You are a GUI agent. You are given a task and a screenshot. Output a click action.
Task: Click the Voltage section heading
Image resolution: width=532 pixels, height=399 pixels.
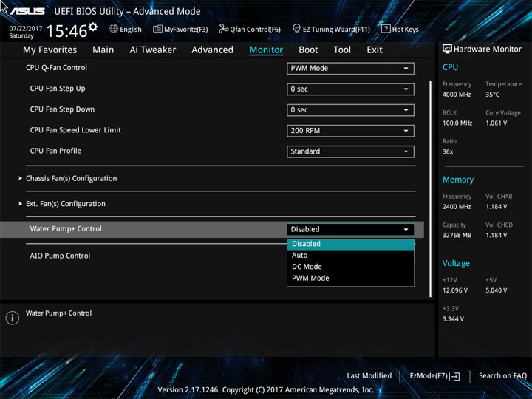coord(456,263)
